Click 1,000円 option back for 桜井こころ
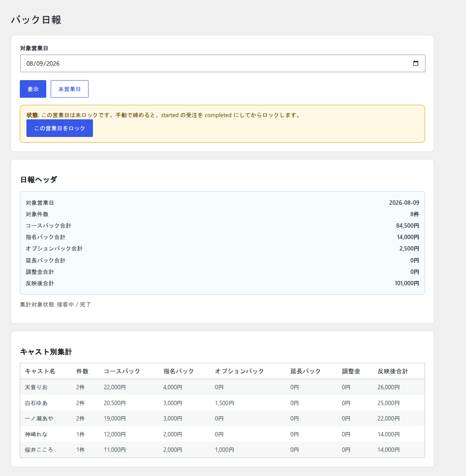This screenshot has width=466, height=476. point(224,450)
